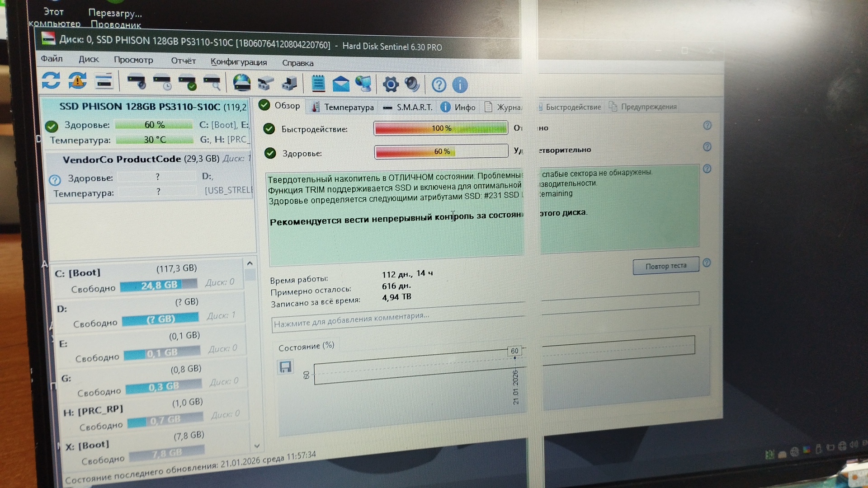Click the blue notepad report icon
868x488 pixels.
pyautogui.click(x=318, y=84)
